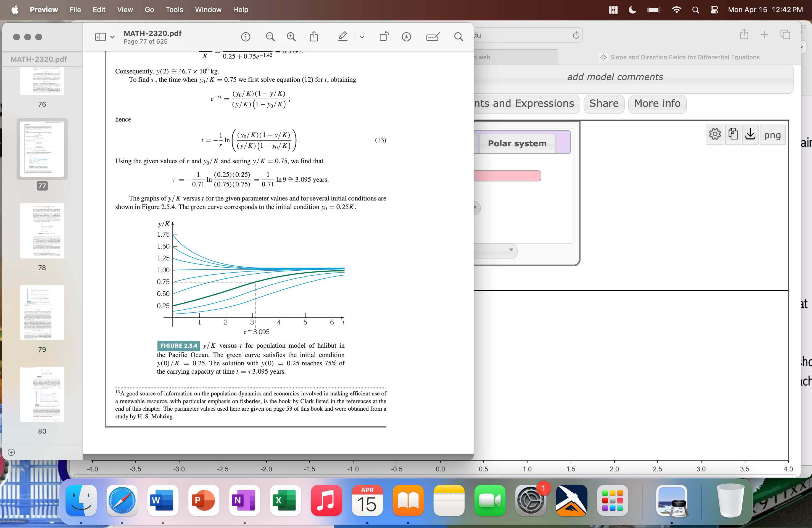The height and width of the screenshot is (528, 812).
Task: Click the Rotate page icon
Action: point(384,37)
